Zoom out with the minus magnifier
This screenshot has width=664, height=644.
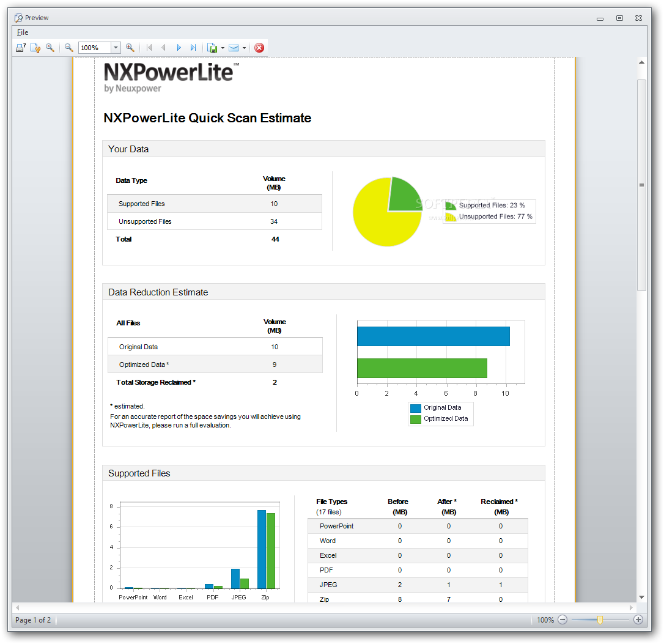coord(69,48)
